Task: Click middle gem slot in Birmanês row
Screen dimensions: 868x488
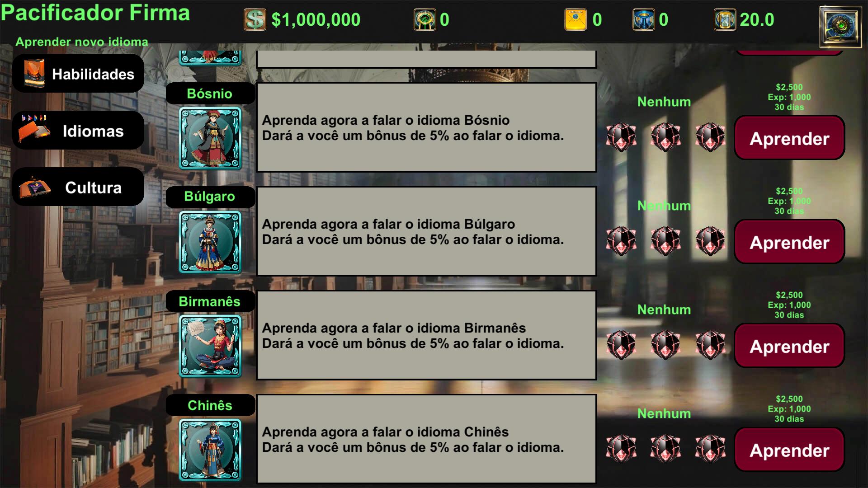Action: (x=665, y=345)
